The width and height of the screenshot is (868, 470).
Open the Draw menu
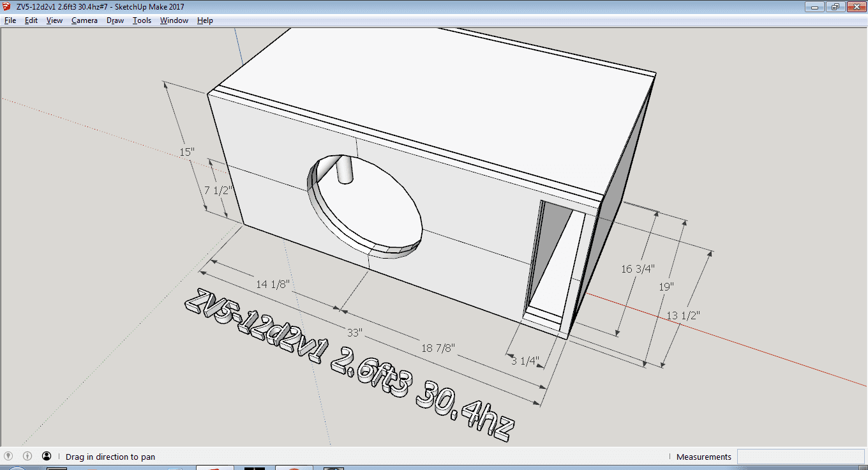pyautogui.click(x=115, y=20)
